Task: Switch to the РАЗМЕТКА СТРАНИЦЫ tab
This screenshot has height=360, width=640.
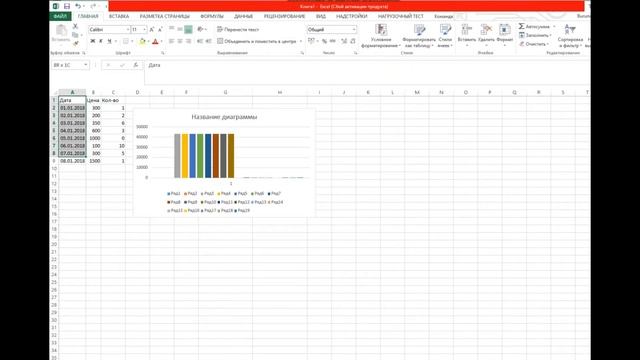Action: 164,16
